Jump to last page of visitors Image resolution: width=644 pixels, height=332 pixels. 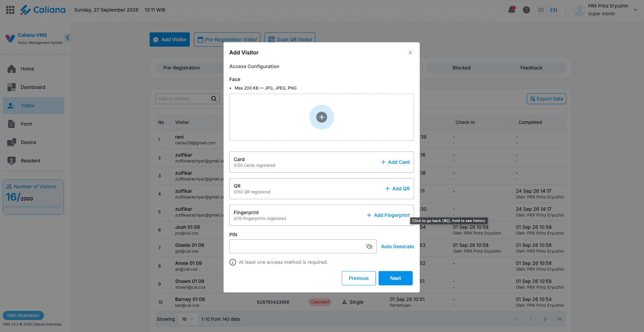pyautogui.click(x=559, y=319)
